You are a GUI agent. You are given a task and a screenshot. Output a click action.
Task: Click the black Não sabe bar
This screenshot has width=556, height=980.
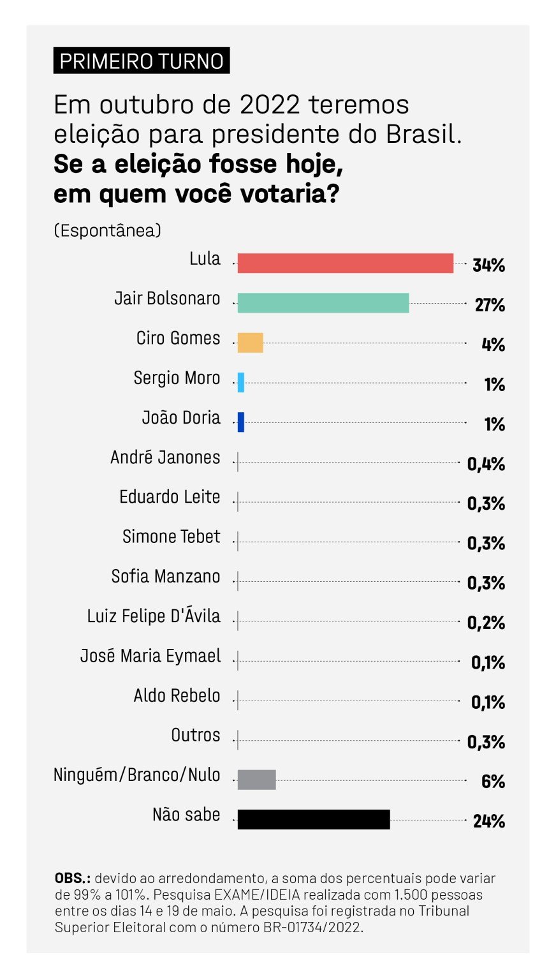[313, 819]
